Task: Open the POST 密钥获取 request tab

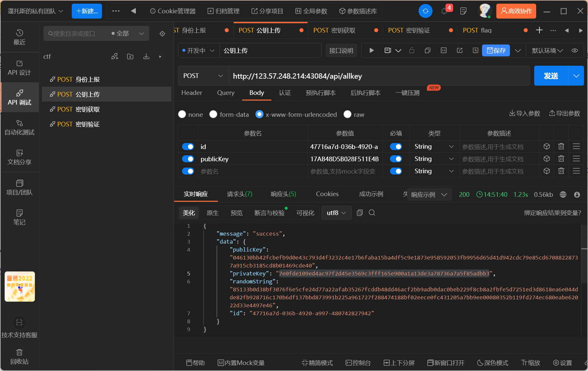Action: click(x=335, y=30)
